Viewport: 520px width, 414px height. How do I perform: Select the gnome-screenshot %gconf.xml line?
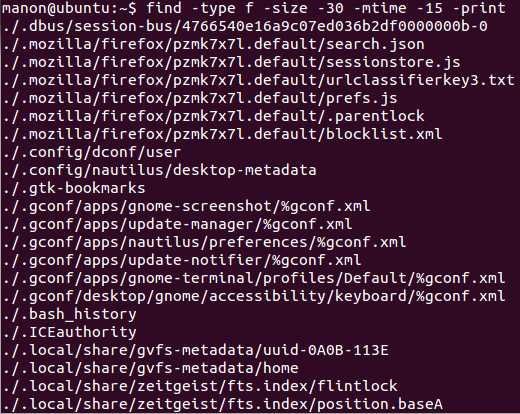[x=187, y=206]
